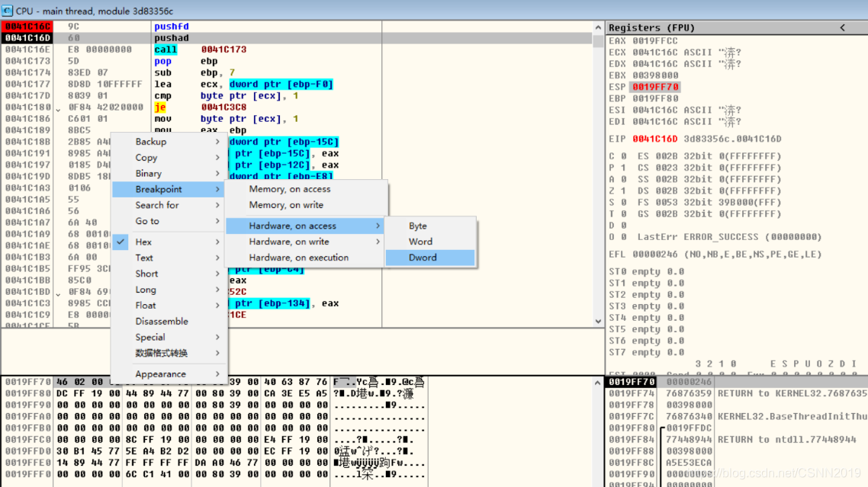Image resolution: width=868 pixels, height=487 pixels.
Task: Select EFL register value 00000246
Action: pos(655,255)
